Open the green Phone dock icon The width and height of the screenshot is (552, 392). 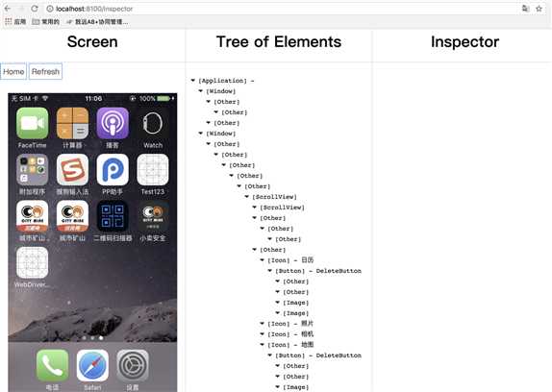53,365
